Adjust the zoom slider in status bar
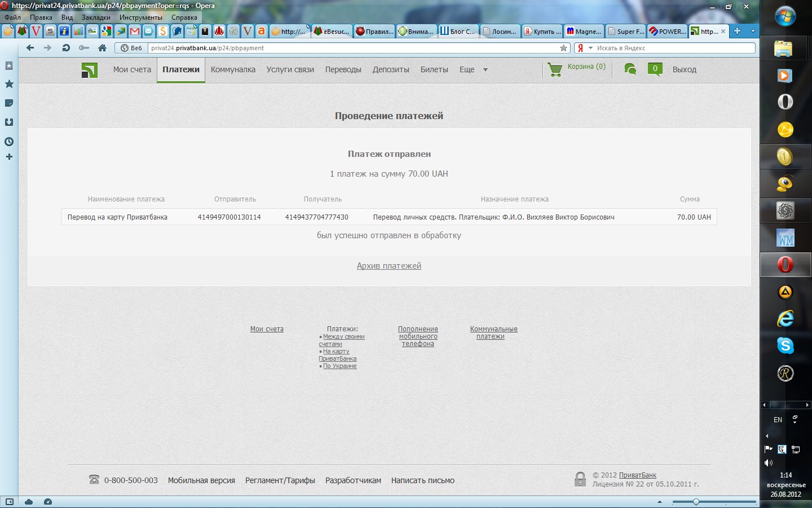Viewport: 812px width, 508px height. point(696,501)
